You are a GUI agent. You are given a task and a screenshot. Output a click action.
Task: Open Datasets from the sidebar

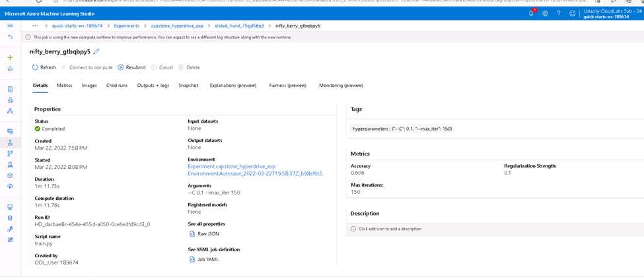click(11, 131)
